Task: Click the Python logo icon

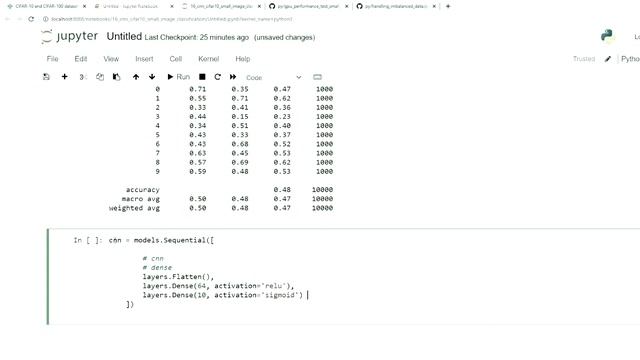Action: coord(607,36)
